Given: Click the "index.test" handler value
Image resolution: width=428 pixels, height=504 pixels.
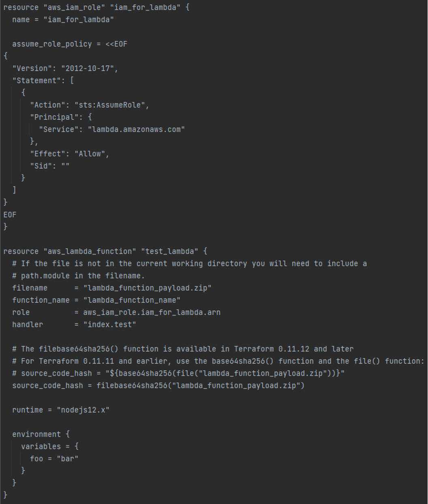Looking at the screenshot, I should (x=109, y=325).
